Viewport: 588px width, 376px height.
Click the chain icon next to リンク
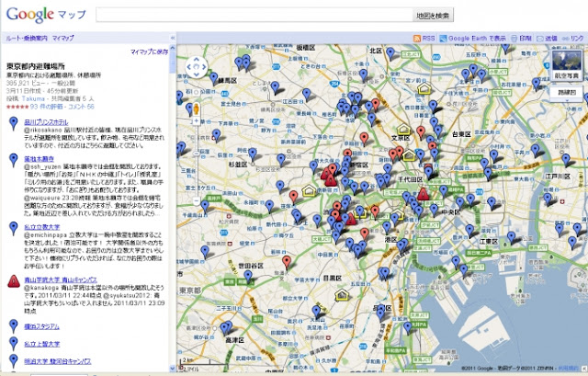[x=564, y=39]
